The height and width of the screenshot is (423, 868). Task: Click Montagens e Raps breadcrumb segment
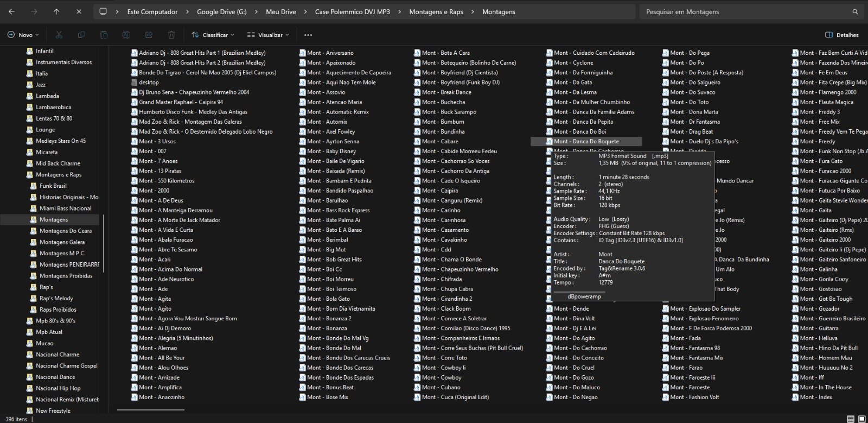(x=436, y=11)
